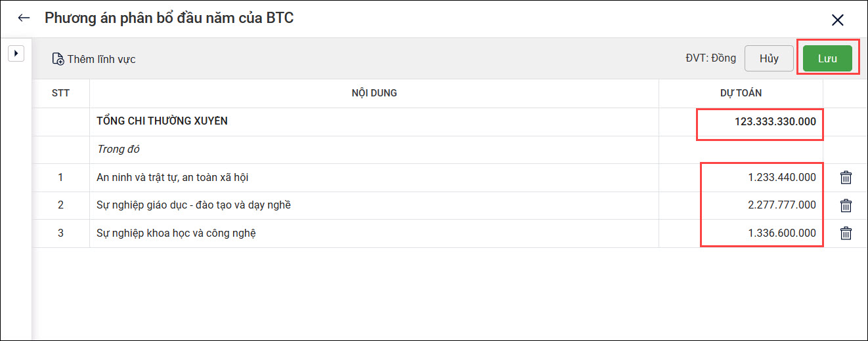
Task: Click the back arrow icon
Action: 24,18
